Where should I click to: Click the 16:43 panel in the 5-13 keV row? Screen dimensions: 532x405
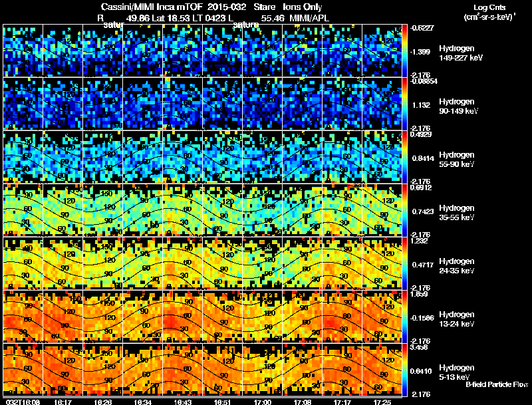point(182,370)
